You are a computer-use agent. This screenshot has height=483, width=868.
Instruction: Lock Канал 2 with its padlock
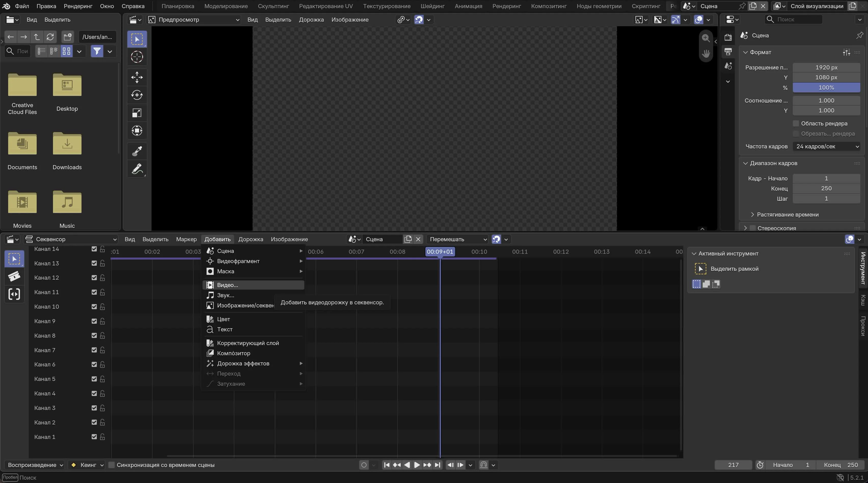[x=102, y=422]
